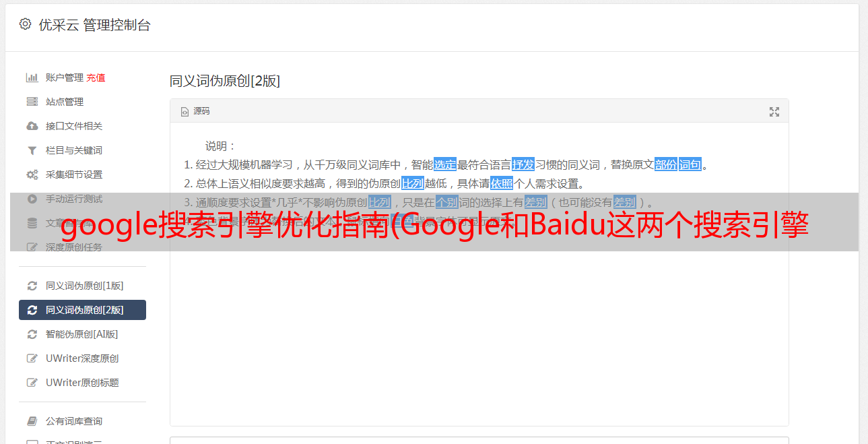Image resolution: width=868 pixels, height=444 pixels.
Task: Go to UWriter原创标题 page
Action: (x=82, y=383)
